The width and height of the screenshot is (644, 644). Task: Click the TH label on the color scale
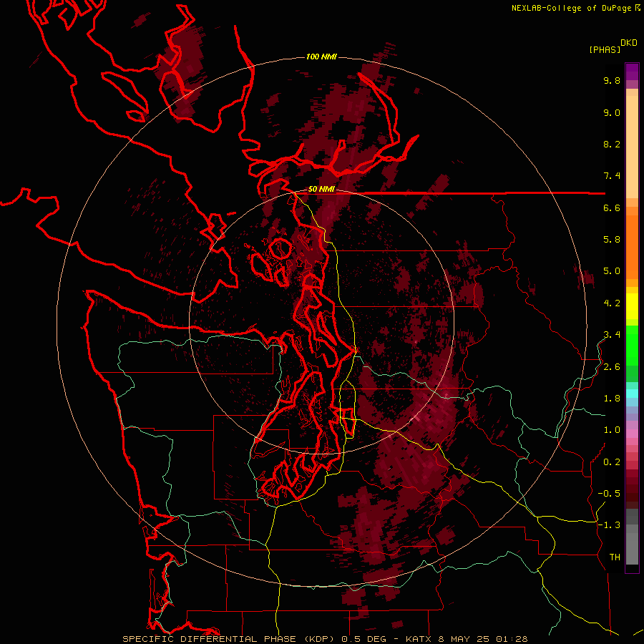tap(615, 557)
